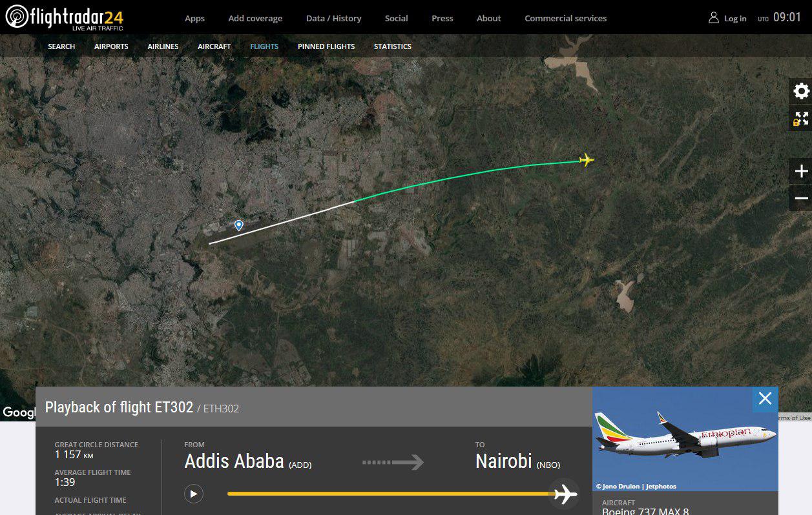Close the flight playback panel

pos(765,399)
